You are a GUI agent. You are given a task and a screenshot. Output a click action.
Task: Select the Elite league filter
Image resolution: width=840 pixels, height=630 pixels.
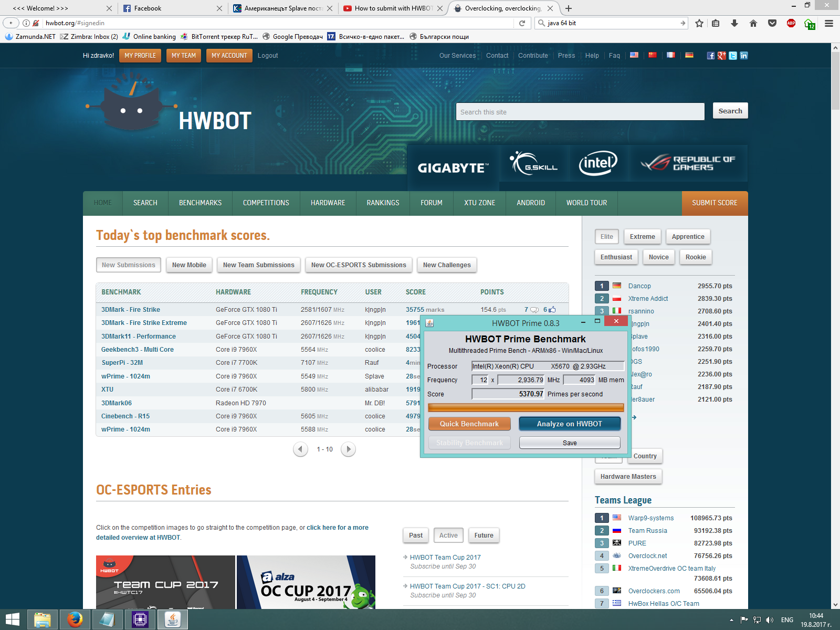coord(607,237)
